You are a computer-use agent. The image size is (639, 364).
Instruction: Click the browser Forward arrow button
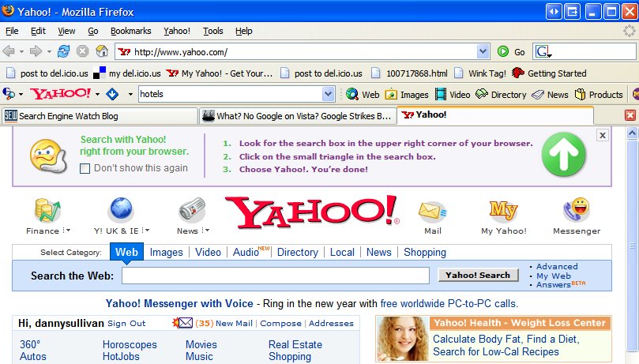(36, 51)
